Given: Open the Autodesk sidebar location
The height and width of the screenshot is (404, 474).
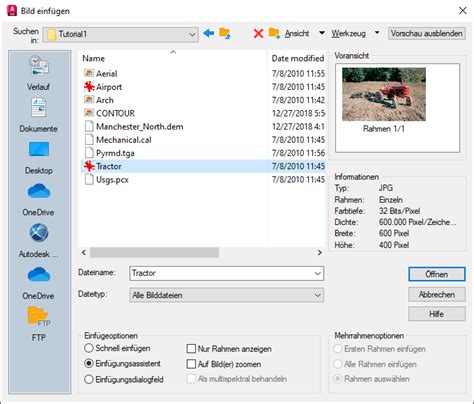Looking at the screenshot, I should pyautogui.click(x=39, y=241).
